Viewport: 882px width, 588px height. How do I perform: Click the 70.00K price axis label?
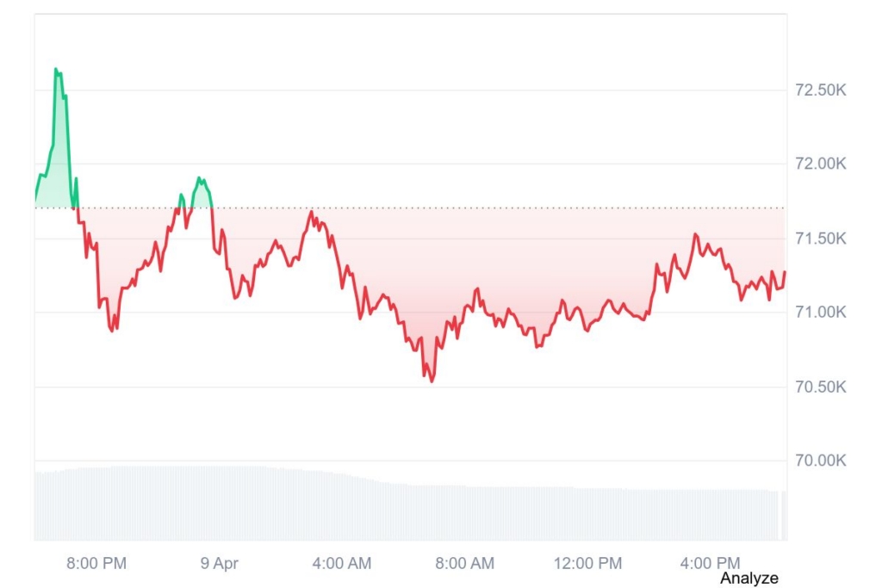click(820, 461)
